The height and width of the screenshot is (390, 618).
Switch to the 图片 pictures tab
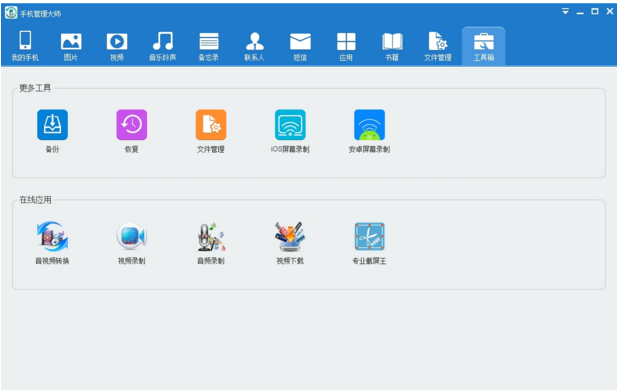pos(71,46)
